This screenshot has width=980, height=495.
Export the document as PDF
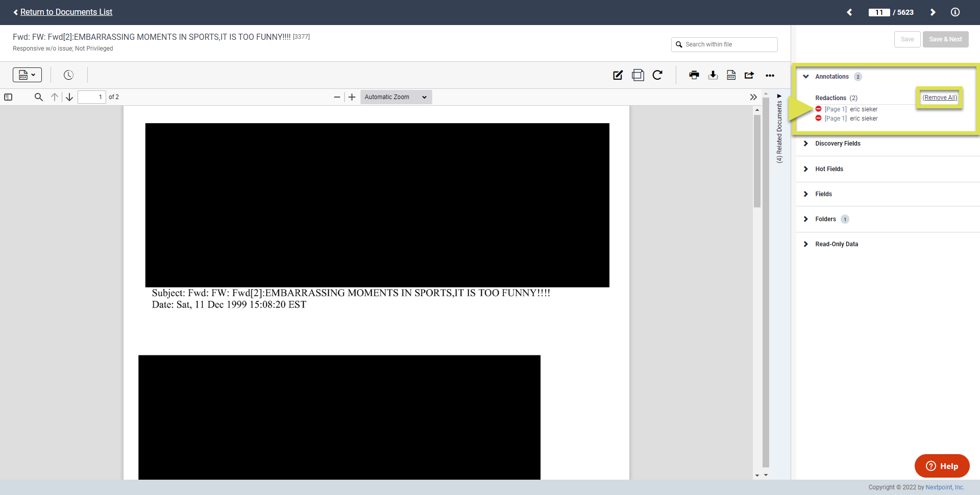(x=731, y=75)
